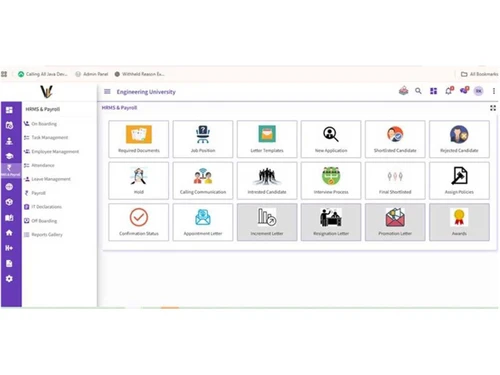
Task: Toggle the hamburger menu beside Engineering University
Action: click(107, 91)
